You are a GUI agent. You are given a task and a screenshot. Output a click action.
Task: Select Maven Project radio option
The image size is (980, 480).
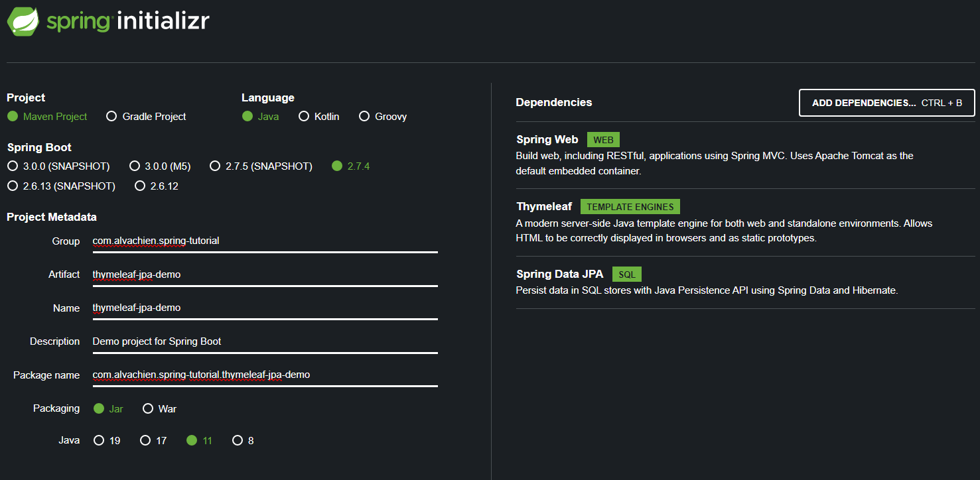coord(47,116)
